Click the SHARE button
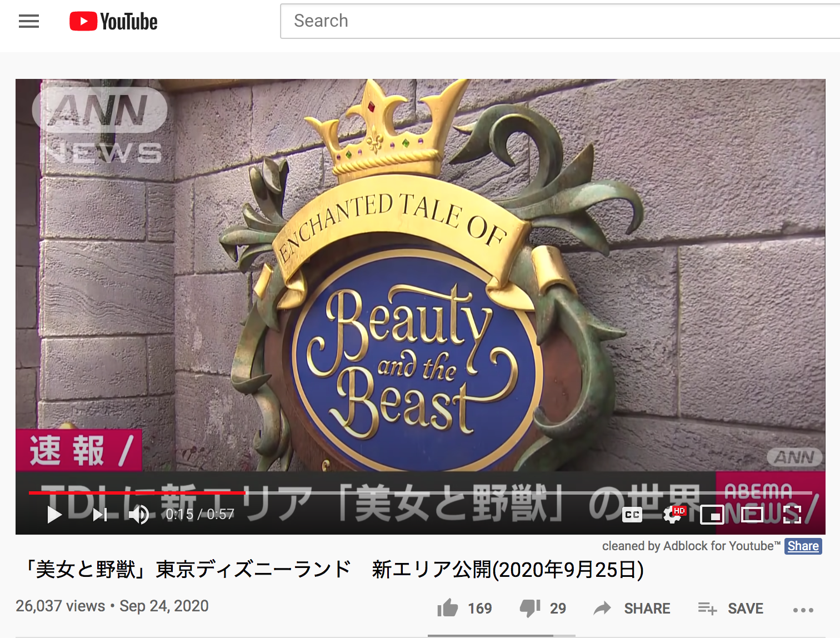The image size is (840, 638). click(633, 609)
